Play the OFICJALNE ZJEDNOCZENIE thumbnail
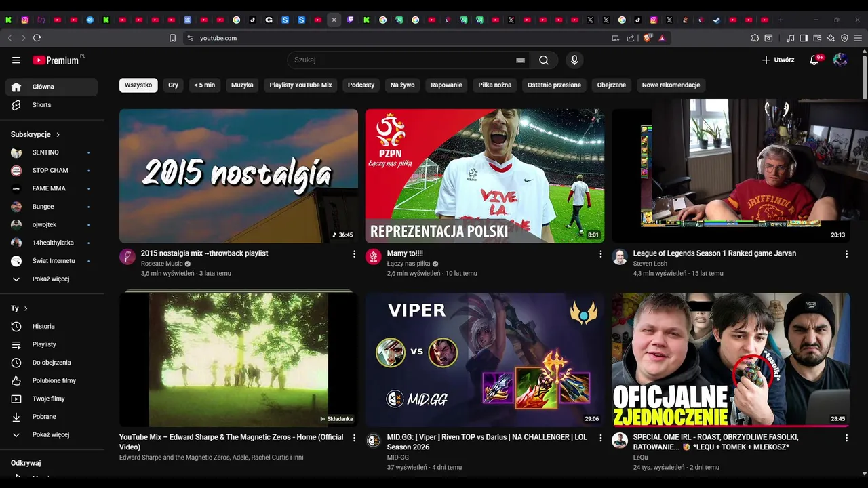 [731, 360]
